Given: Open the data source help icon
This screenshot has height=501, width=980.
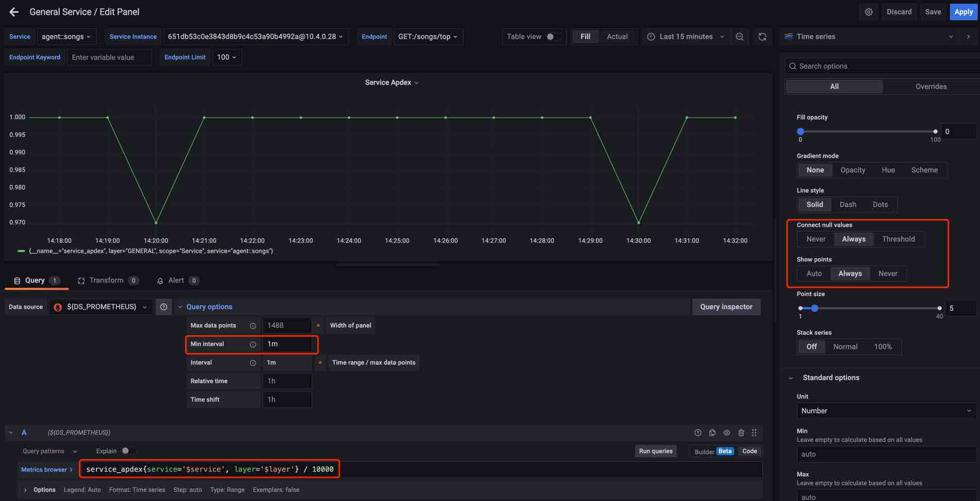Looking at the screenshot, I should click(x=163, y=307).
